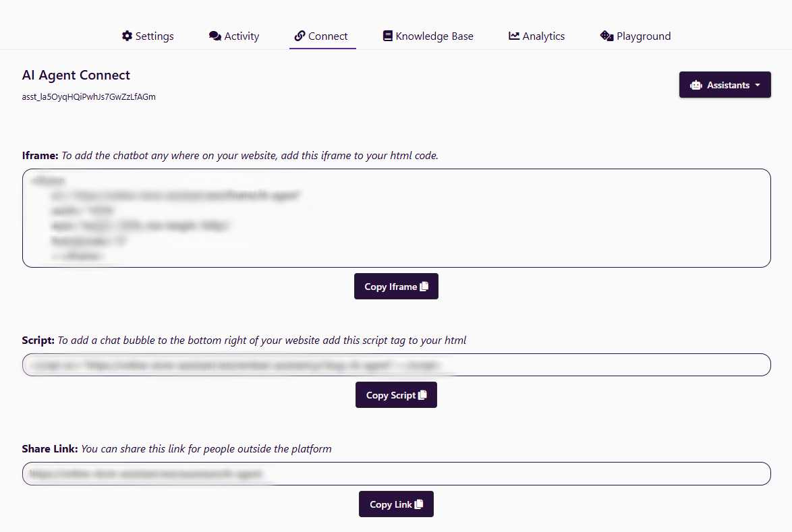Select the share link input field
This screenshot has height=532, width=792.
point(396,473)
